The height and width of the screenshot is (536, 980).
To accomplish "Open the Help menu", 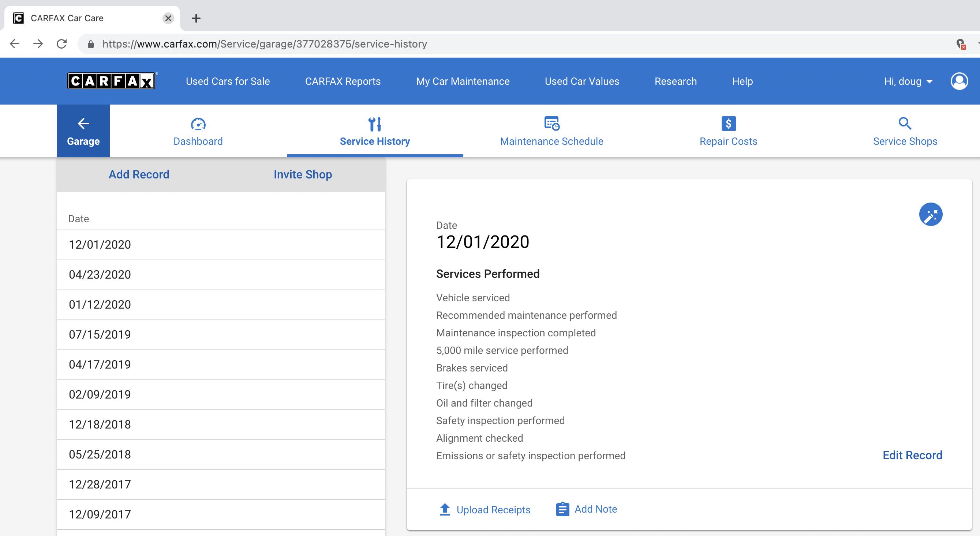I will (x=742, y=81).
